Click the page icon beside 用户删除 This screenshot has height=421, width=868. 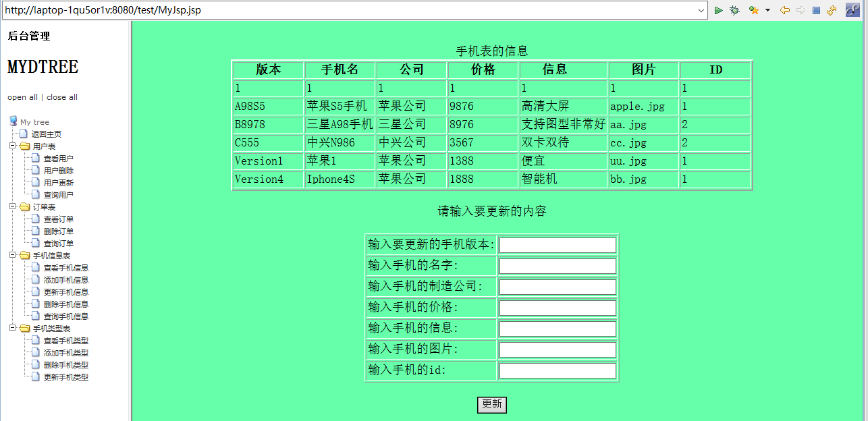coord(36,171)
